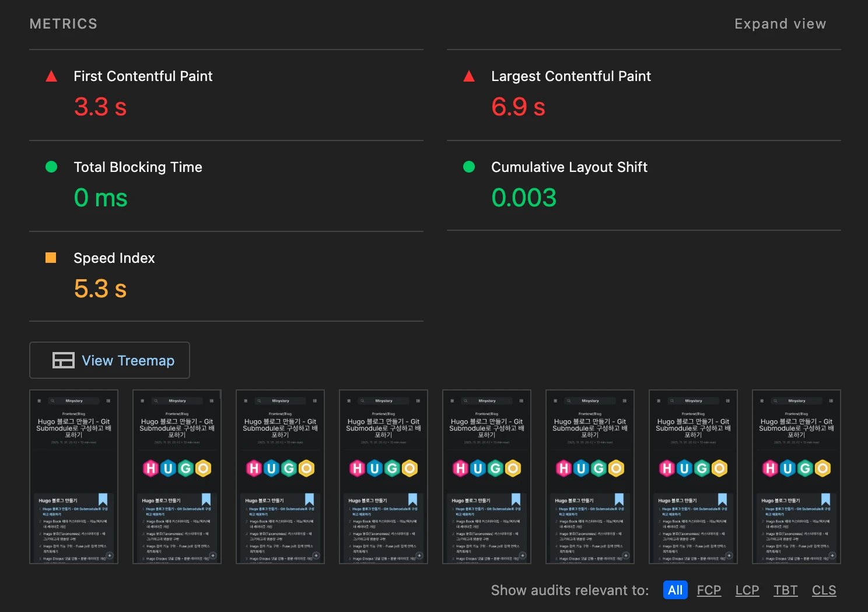
Task: Open the third filmstrip screenshot thumbnail
Action: click(281, 477)
